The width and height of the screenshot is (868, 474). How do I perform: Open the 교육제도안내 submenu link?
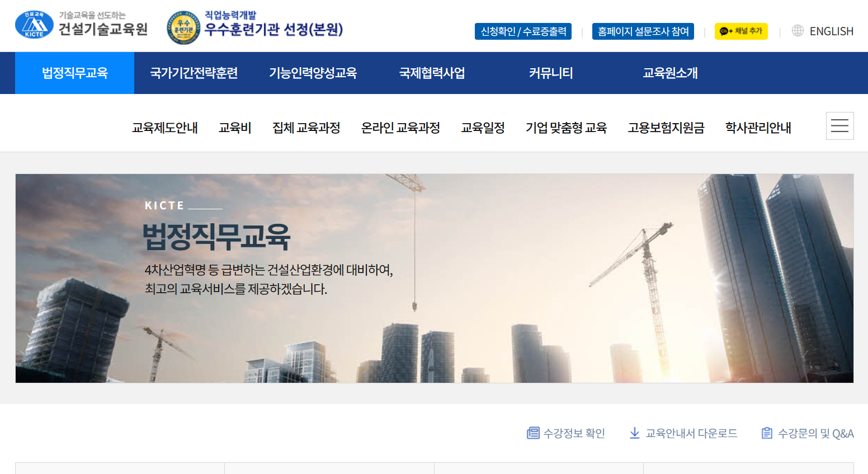point(165,128)
